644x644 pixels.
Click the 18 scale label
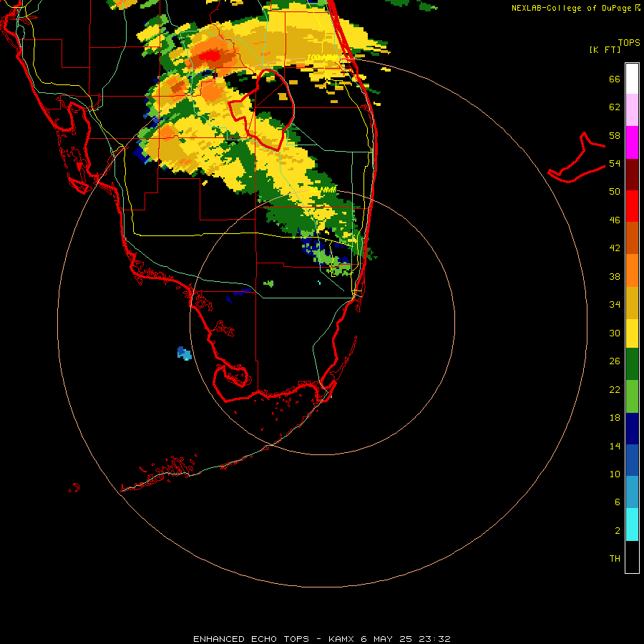point(615,418)
